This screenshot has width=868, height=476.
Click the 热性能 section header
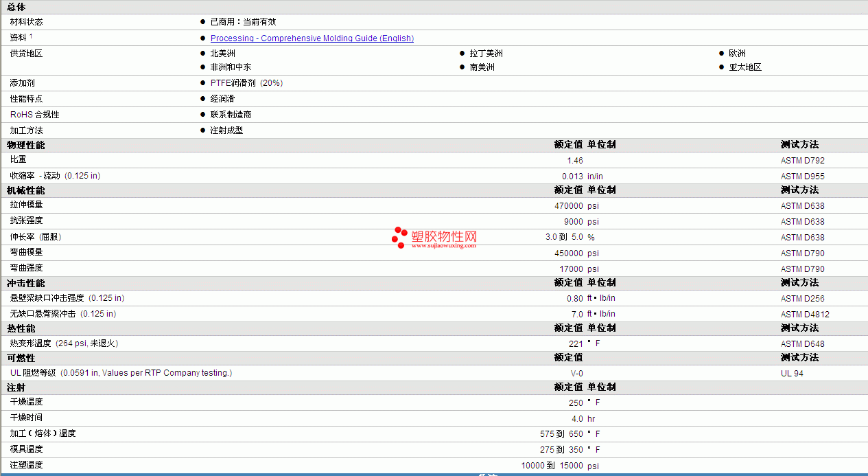coord(21,328)
